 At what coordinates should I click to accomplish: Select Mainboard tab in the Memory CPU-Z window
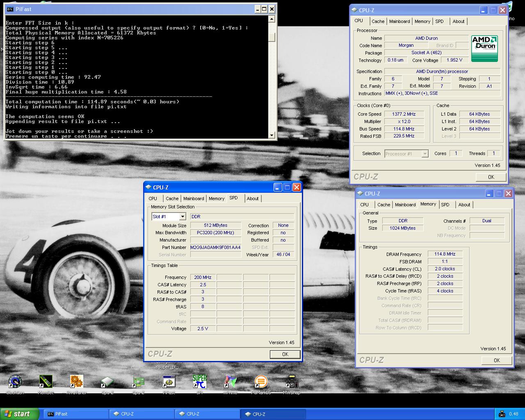[x=405, y=205]
